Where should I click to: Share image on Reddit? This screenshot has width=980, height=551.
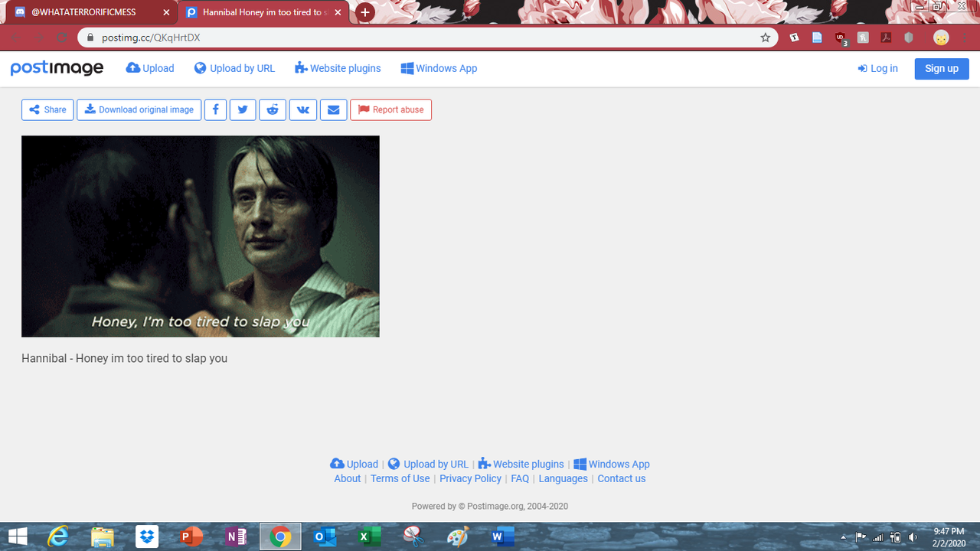pyautogui.click(x=273, y=109)
